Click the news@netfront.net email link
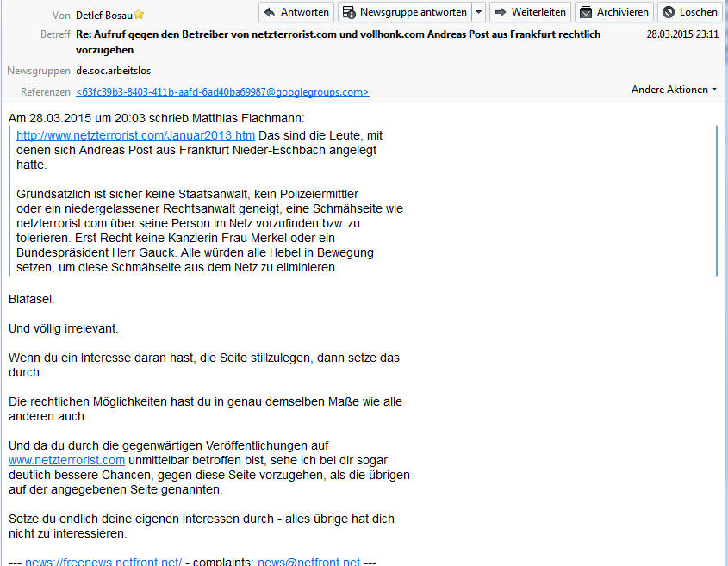Screen dimensions: 728x566 tap(308, 562)
